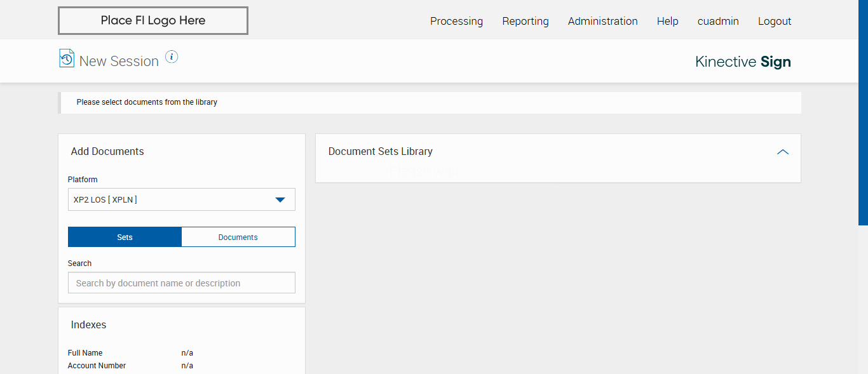Focus the document name search field
868x374 pixels.
point(181,283)
